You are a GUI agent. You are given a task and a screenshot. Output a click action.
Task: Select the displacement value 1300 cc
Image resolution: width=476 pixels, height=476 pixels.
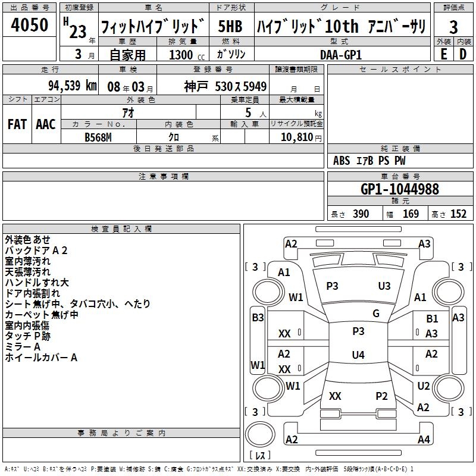(187, 55)
